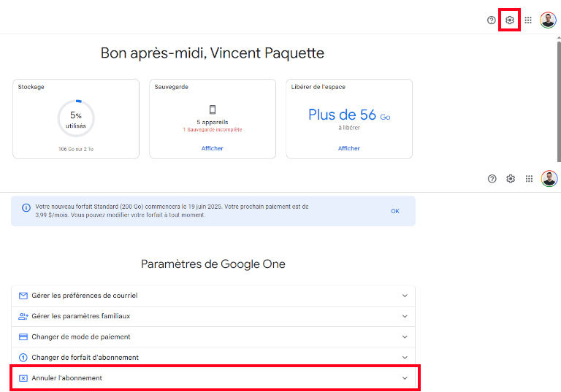Select Changer de forfait d'abonnement label
The width and height of the screenshot is (561, 392).
pyautogui.click(x=85, y=357)
